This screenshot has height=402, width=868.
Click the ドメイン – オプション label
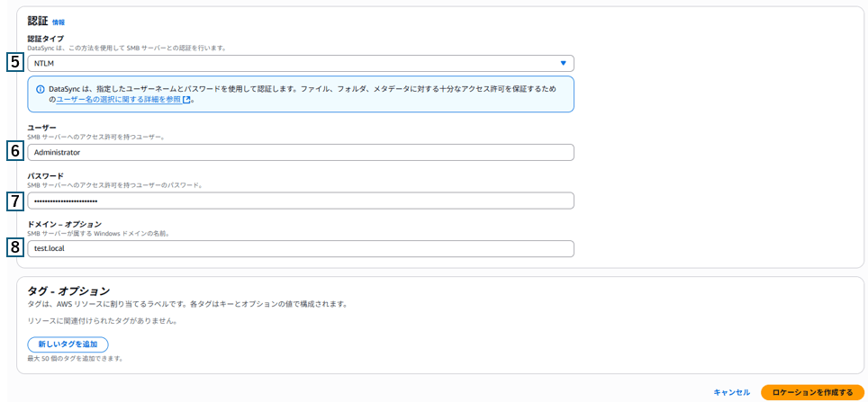64,224
